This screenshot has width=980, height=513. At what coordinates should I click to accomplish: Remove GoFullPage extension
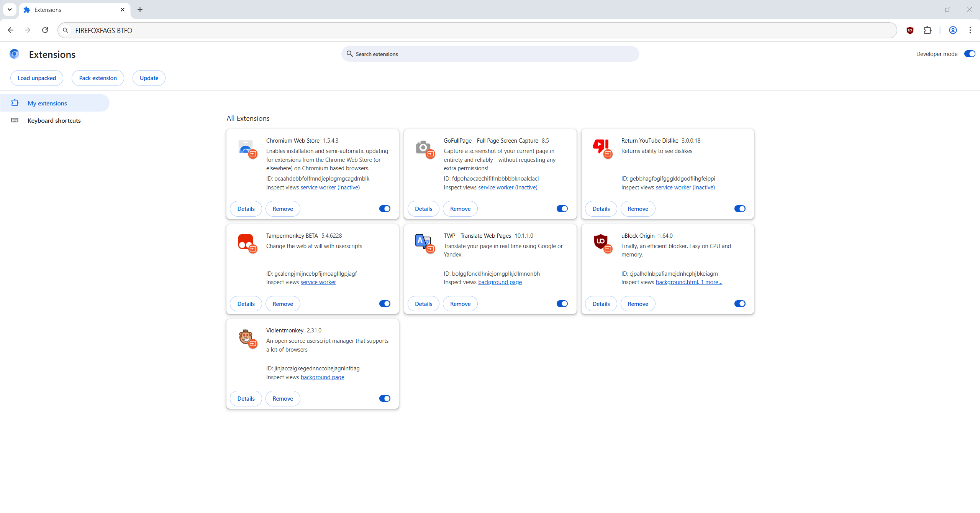460,209
